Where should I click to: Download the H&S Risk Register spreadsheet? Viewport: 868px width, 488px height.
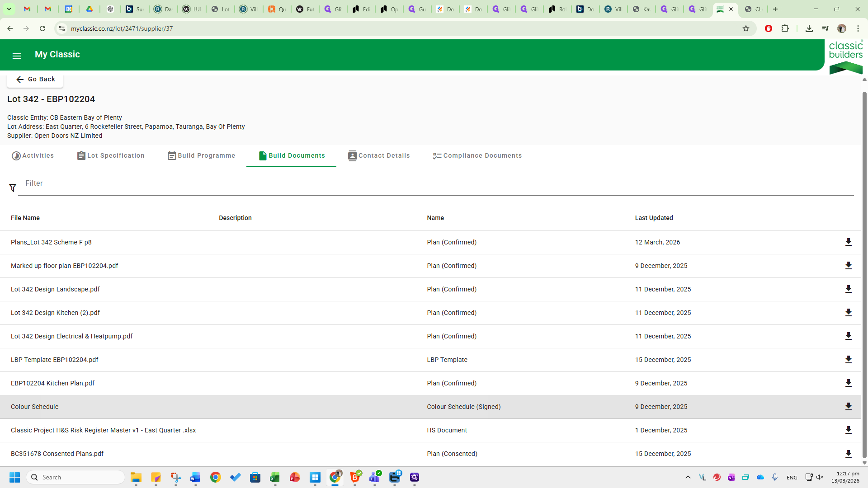click(848, 430)
